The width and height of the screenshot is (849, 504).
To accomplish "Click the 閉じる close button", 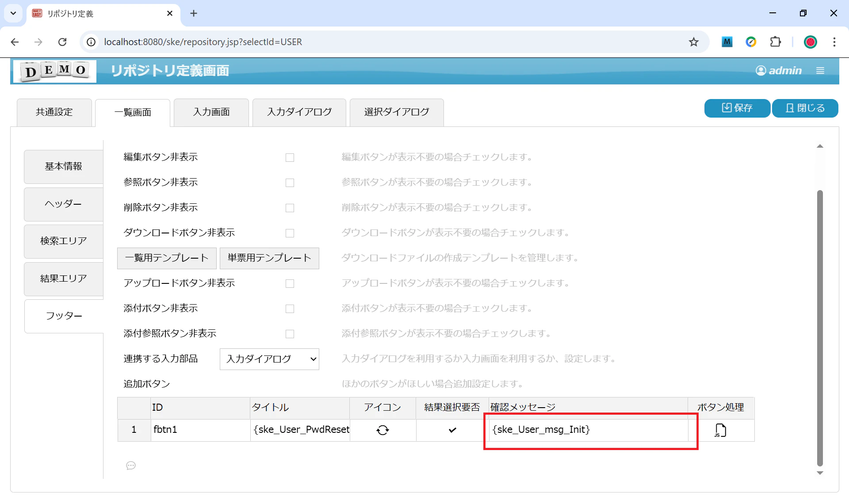I will pos(805,108).
